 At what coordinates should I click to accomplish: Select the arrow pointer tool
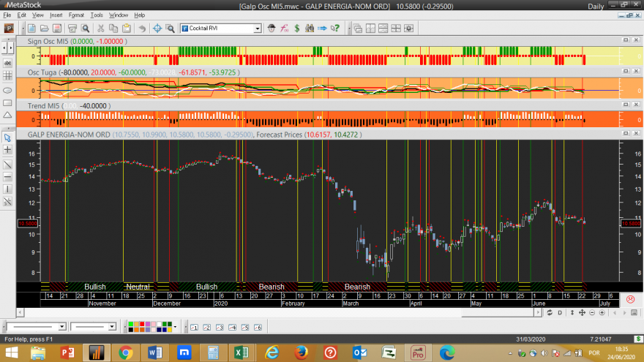click(7, 137)
